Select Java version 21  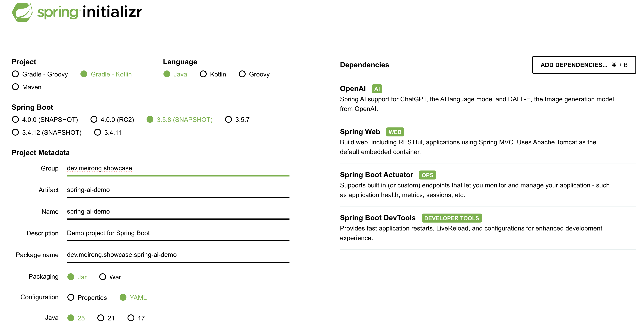101,318
